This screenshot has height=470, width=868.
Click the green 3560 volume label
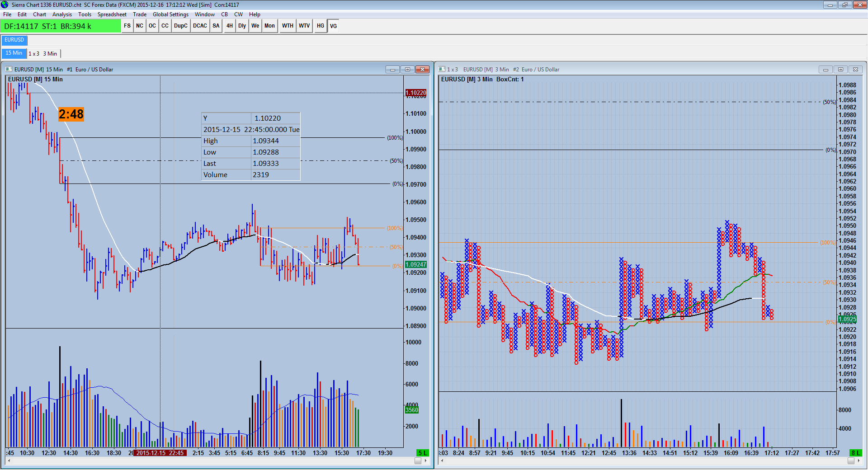coord(412,410)
